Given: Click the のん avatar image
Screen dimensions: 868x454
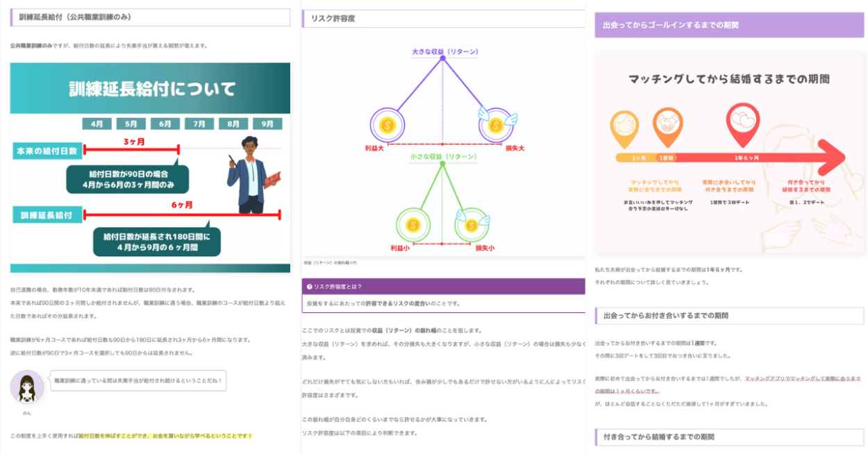Looking at the screenshot, I should click(x=26, y=387).
